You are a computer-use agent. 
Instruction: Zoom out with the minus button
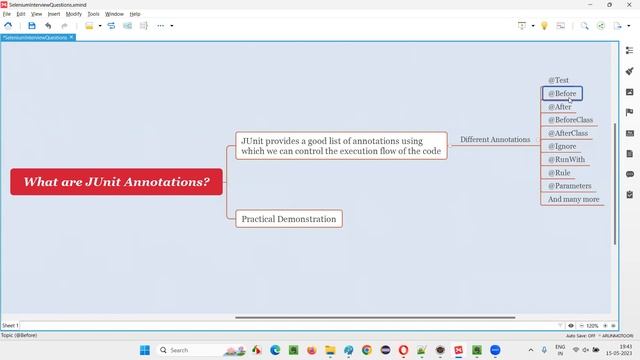tap(582, 326)
